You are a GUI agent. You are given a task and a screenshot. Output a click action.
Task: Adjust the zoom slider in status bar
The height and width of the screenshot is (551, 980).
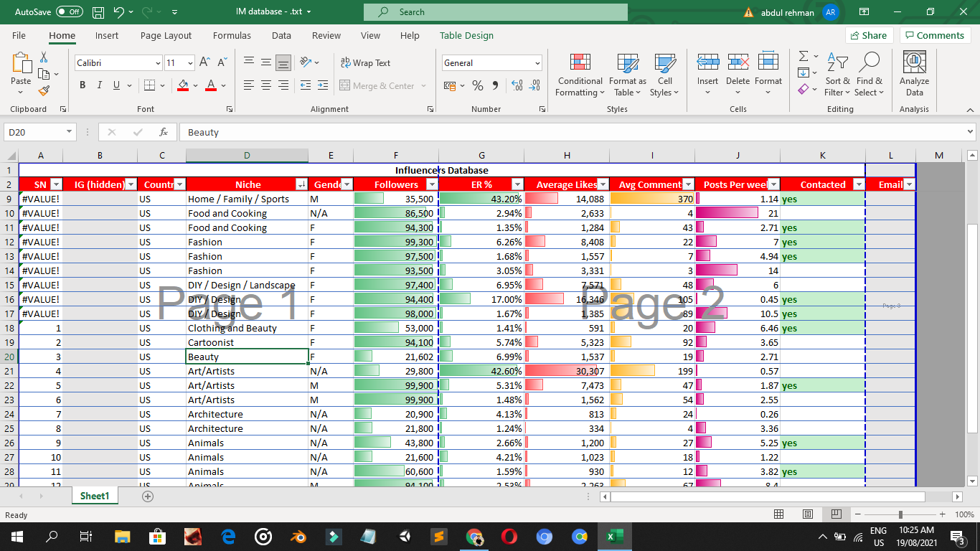coord(900,514)
